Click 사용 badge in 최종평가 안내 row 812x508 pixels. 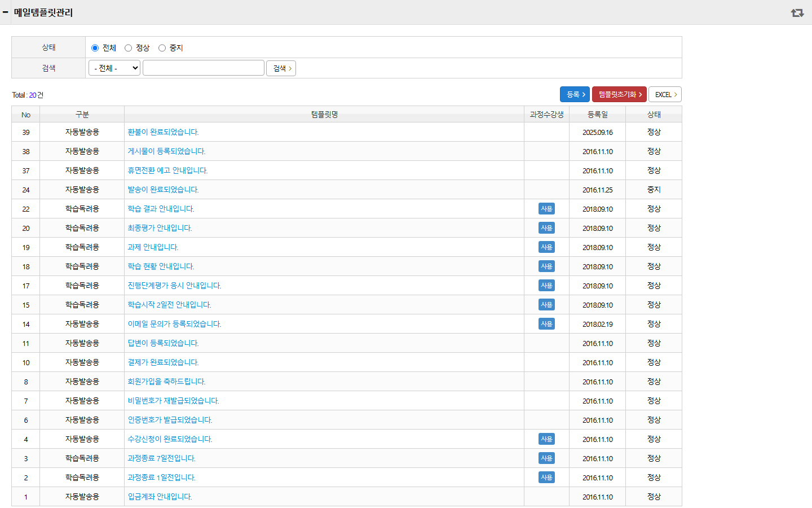(546, 228)
